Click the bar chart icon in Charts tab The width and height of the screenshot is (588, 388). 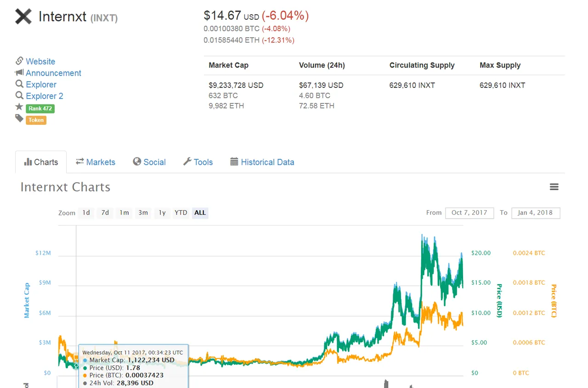click(x=28, y=162)
